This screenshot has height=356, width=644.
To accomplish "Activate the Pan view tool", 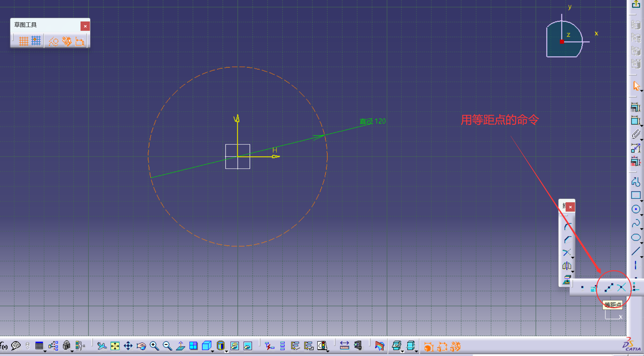I will [x=128, y=346].
